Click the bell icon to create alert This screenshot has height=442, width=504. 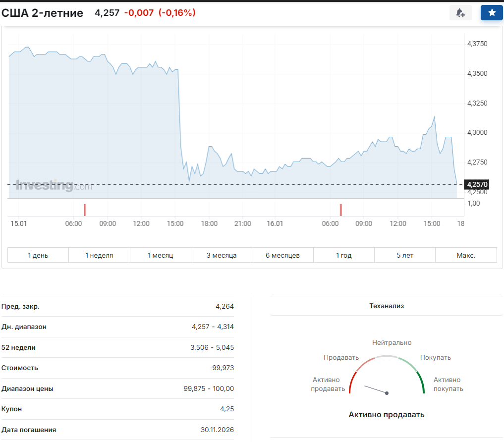[x=460, y=13]
